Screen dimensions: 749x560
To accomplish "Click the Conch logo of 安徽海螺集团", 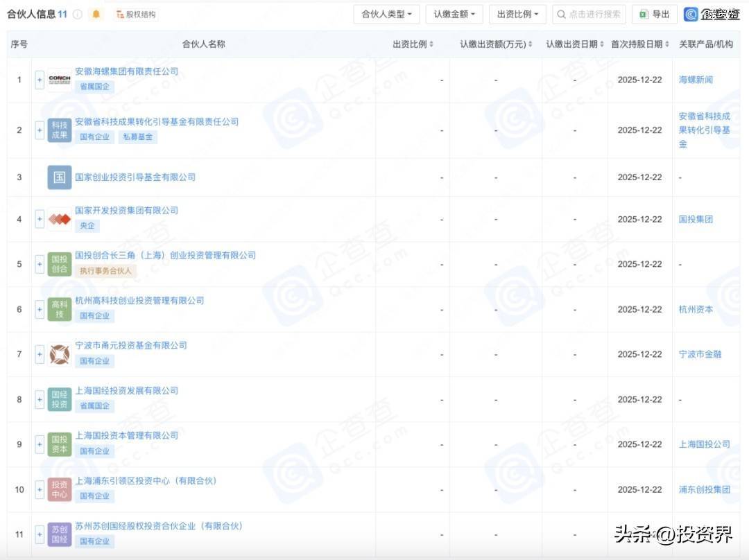I will (x=60, y=80).
